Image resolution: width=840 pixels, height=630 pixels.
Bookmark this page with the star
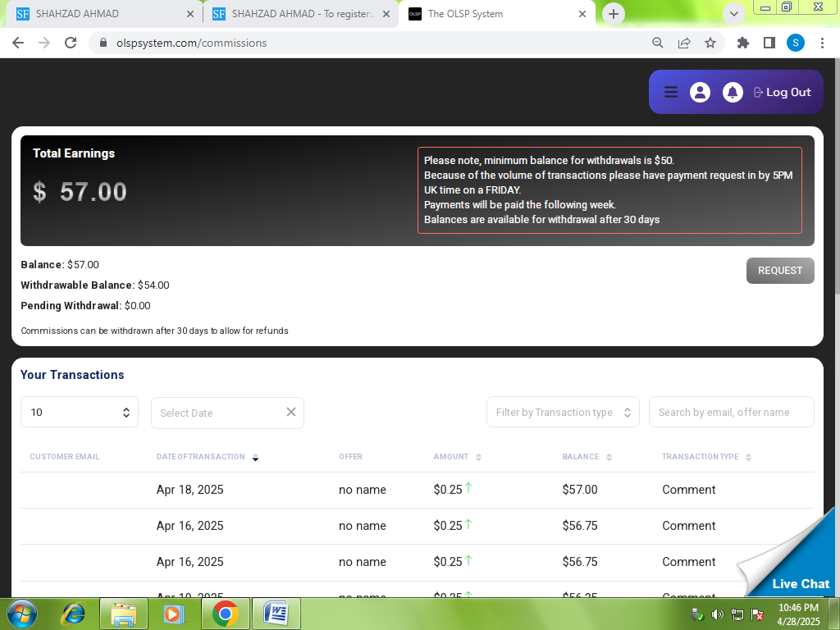710,43
